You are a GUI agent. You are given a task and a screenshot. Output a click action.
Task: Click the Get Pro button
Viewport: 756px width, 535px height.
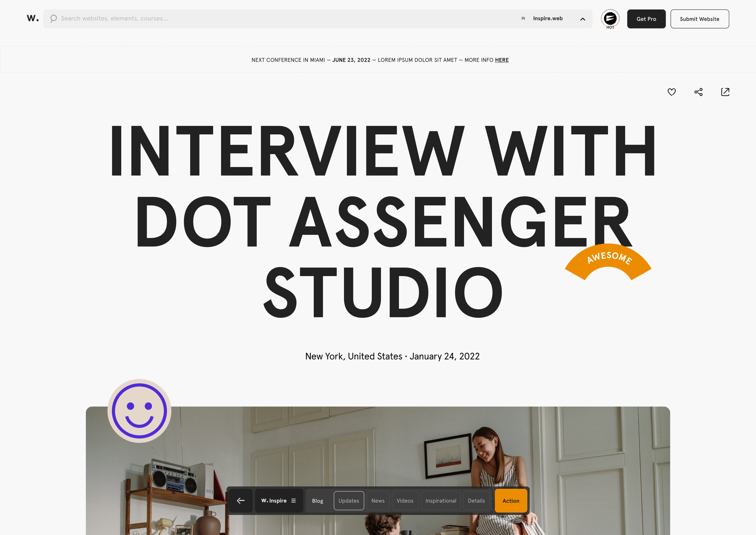click(646, 19)
